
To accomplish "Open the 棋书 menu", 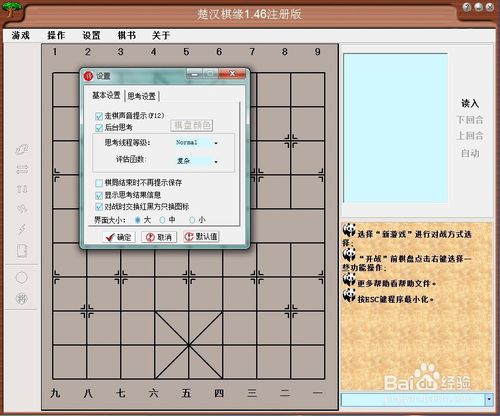I will point(127,35).
